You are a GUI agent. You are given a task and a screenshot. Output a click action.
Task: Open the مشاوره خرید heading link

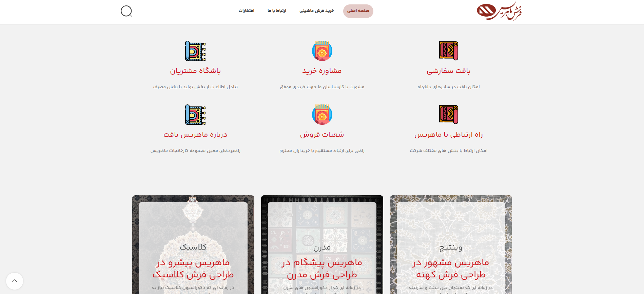coord(322,71)
